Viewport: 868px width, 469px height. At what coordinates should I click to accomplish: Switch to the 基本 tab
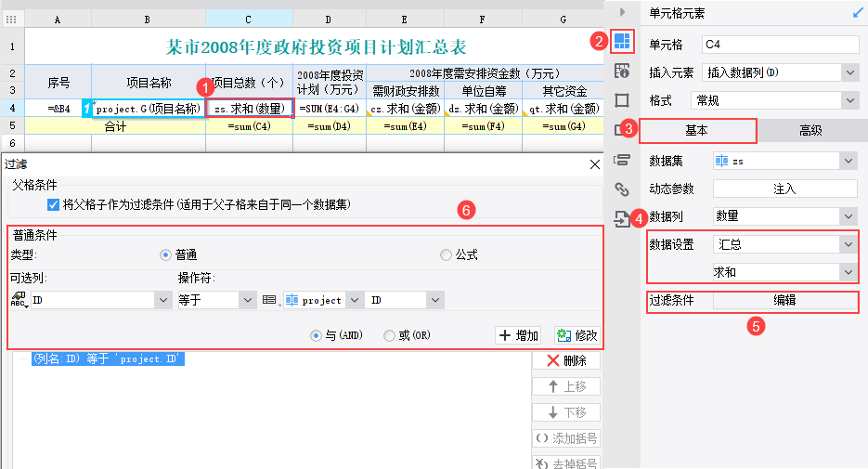pos(697,131)
